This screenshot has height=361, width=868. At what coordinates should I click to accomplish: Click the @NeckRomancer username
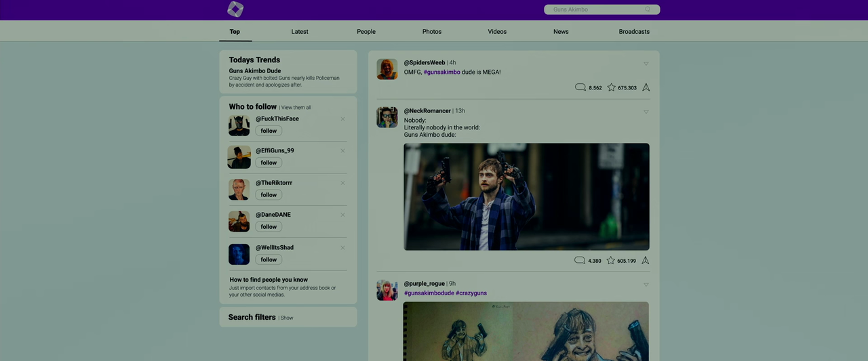pos(427,110)
